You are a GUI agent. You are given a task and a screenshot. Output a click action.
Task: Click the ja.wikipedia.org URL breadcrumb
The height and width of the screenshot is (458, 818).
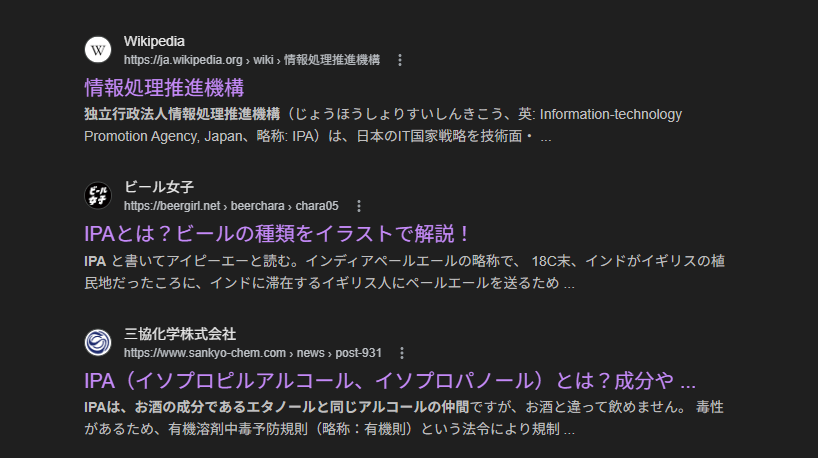pos(251,60)
